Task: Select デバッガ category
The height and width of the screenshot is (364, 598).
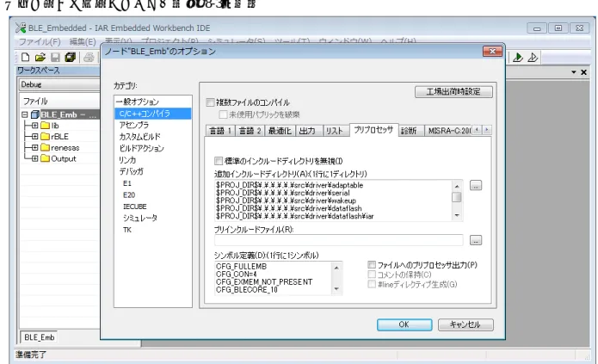Action: pos(131,171)
